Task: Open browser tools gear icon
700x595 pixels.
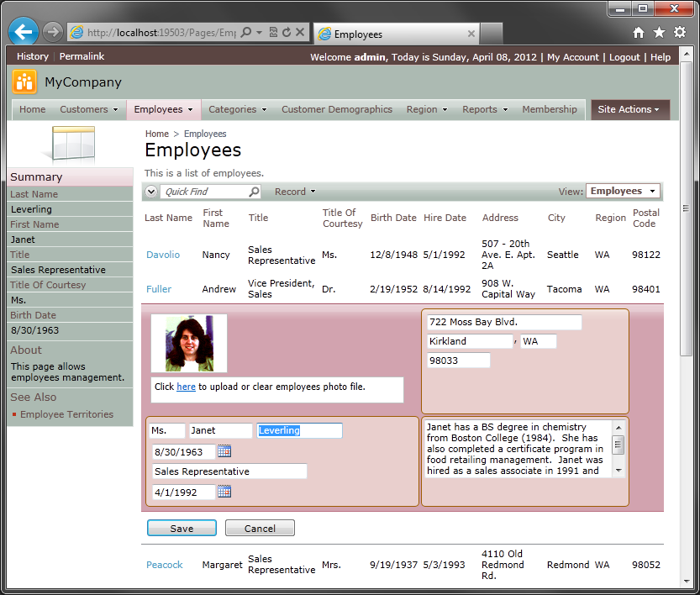Action: [680, 33]
